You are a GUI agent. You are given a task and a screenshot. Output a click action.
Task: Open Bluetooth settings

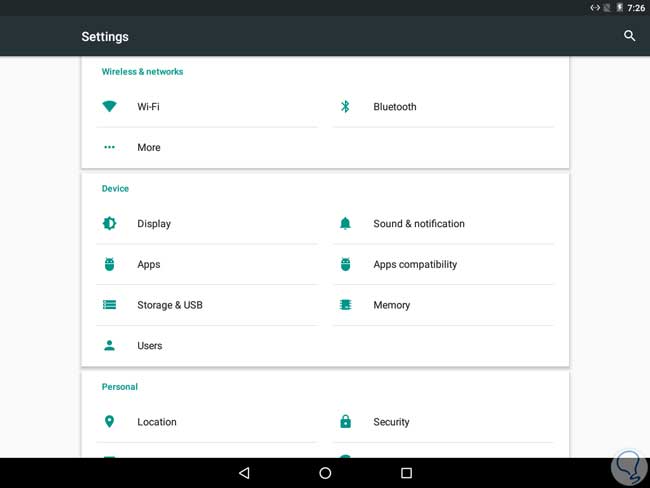click(x=443, y=107)
